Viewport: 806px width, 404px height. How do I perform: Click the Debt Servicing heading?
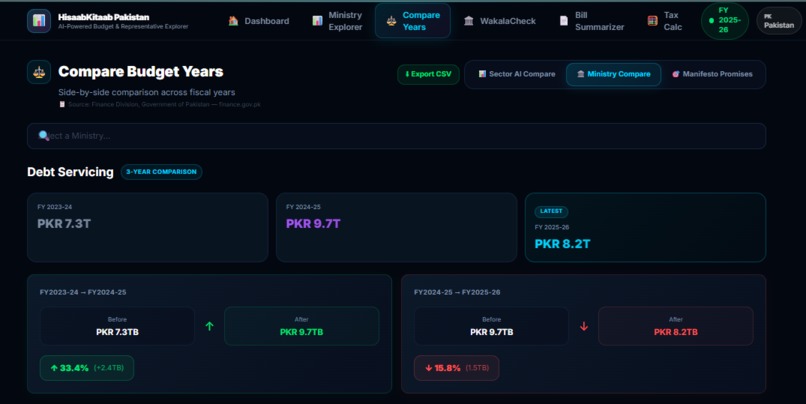click(70, 172)
